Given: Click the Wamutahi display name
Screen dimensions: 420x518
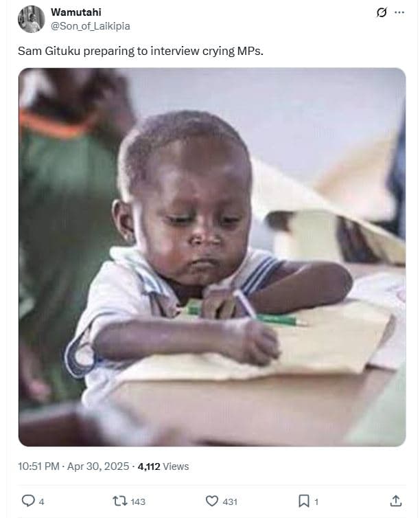Looking at the screenshot, I should point(76,12).
